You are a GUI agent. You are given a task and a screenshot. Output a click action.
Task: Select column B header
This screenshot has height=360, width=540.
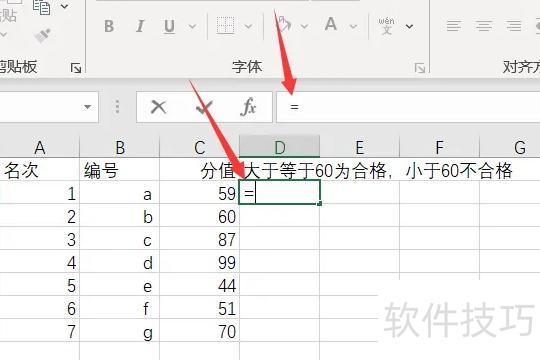120,147
